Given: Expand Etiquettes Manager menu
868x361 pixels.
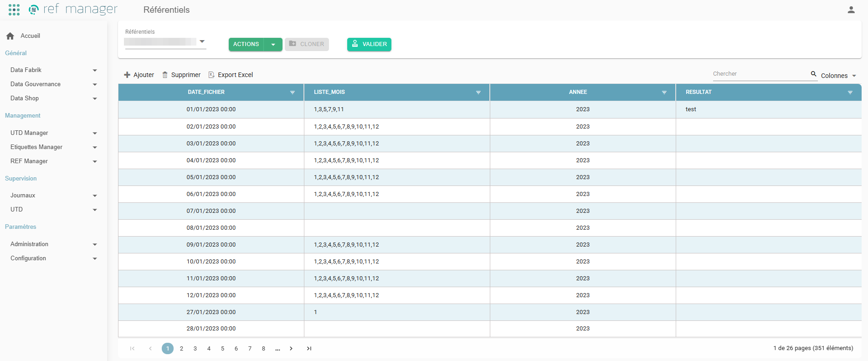Looking at the screenshot, I should (53, 147).
